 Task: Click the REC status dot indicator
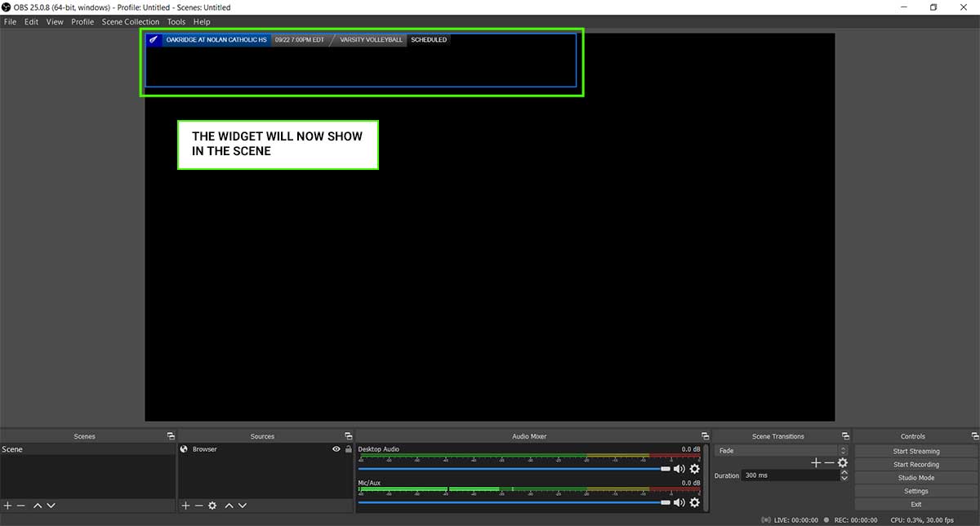[x=827, y=519]
